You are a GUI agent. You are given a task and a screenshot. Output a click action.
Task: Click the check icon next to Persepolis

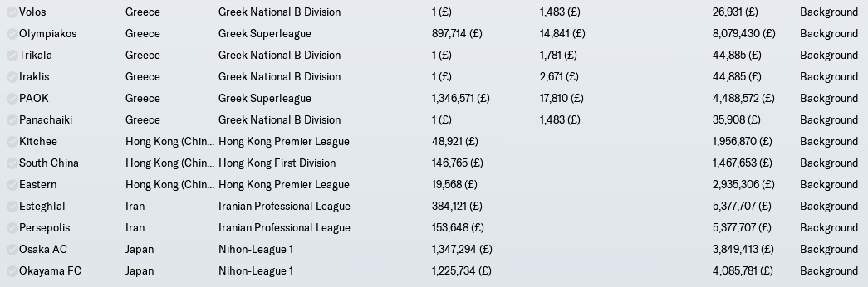click(x=12, y=228)
